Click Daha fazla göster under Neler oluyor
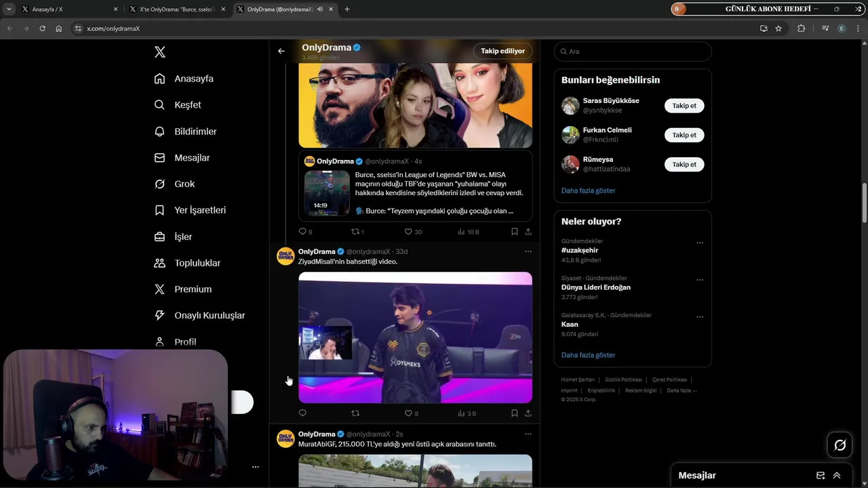868x488 pixels. coord(588,355)
